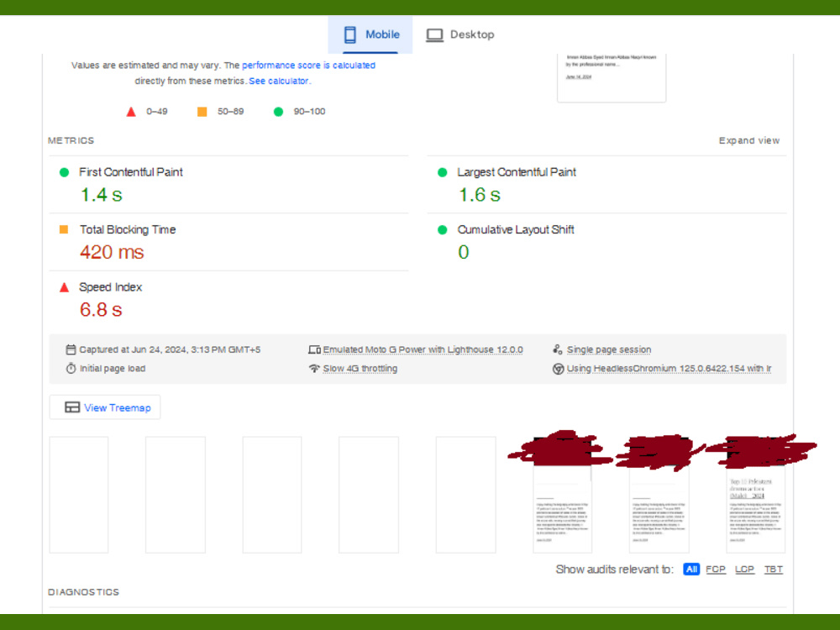Viewport: 840px width, 630px height.
Task: Select the 1.6 s metric value
Action: pyautogui.click(x=480, y=195)
